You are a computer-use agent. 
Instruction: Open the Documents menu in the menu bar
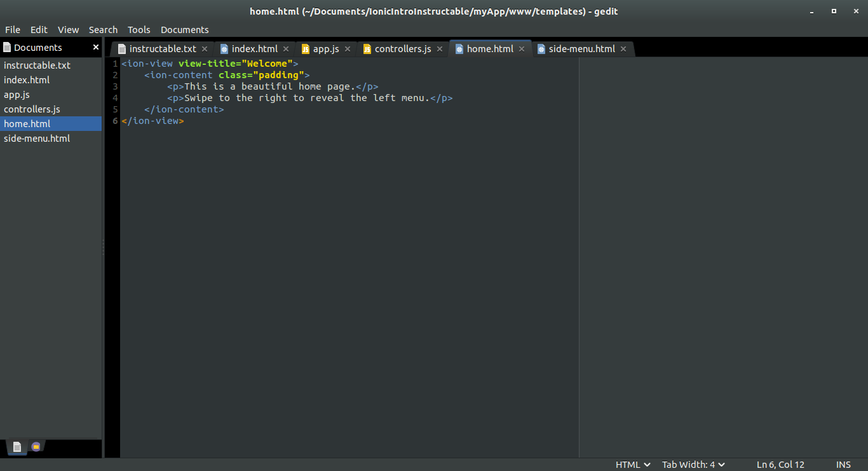click(184, 29)
